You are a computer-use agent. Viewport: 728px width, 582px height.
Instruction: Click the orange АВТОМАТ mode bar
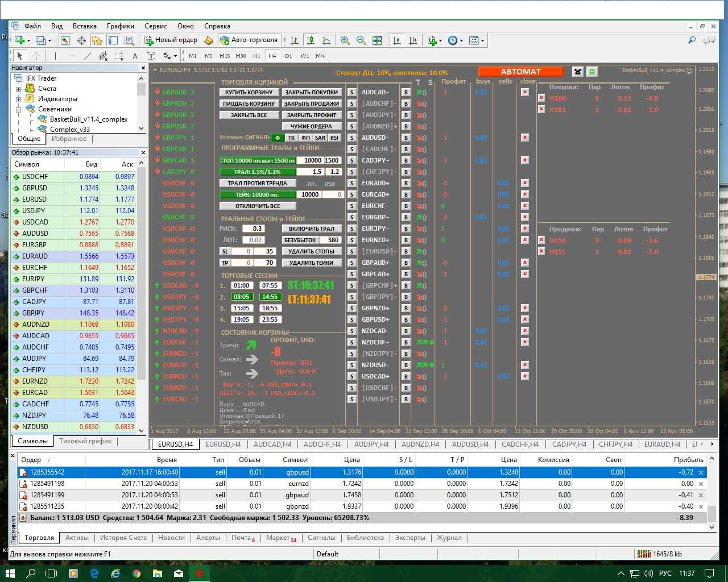click(520, 72)
